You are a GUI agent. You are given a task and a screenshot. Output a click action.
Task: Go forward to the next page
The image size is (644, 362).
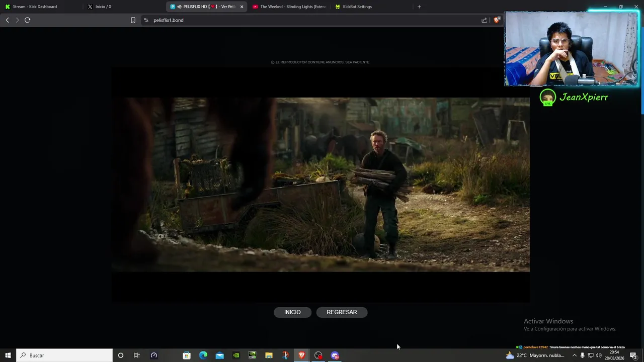click(17, 20)
